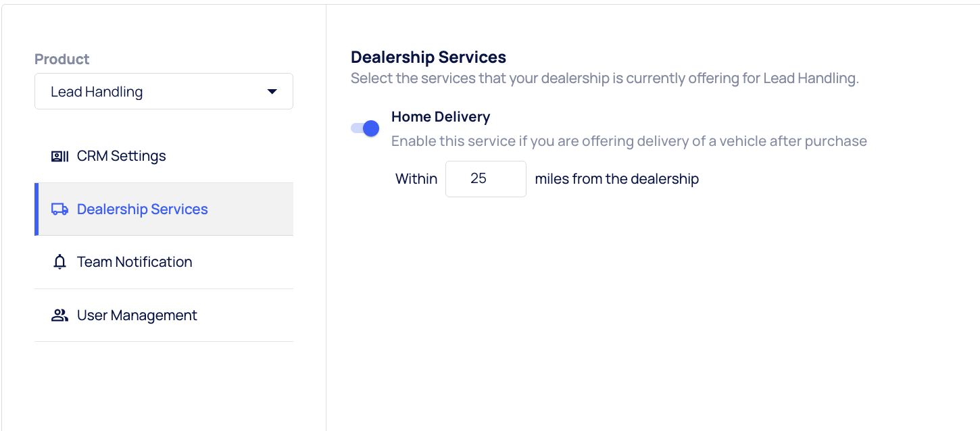This screenshot has height=431, width=980.
Task: Disable the Home Delivery toggle
Action: tap(366, 128)
